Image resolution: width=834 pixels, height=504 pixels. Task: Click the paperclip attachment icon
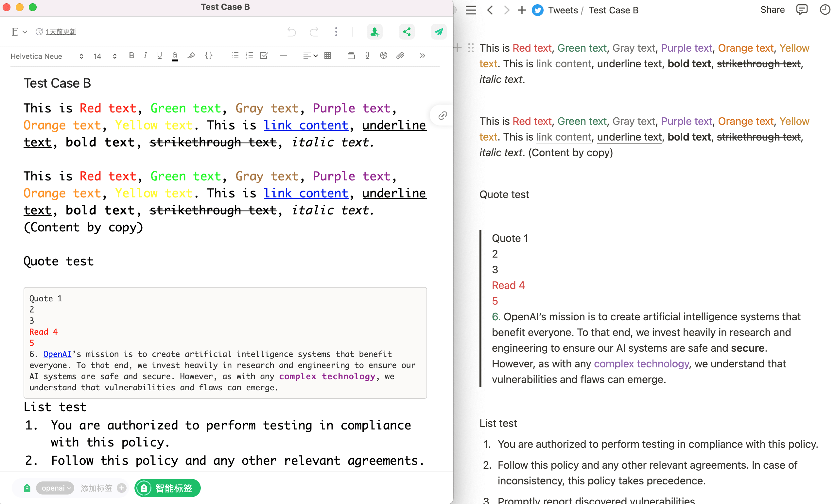(400, 56)
